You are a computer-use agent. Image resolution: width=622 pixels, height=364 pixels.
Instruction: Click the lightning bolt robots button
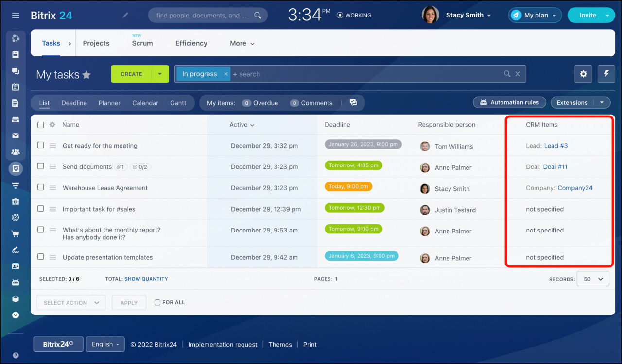606,74
